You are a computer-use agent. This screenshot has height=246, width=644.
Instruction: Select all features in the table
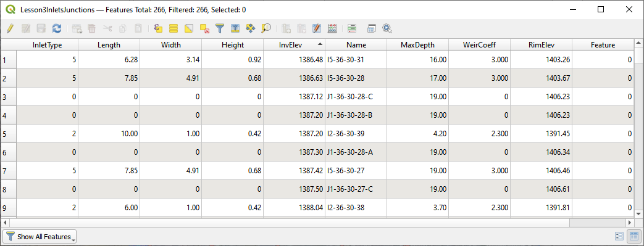[174, 28]
